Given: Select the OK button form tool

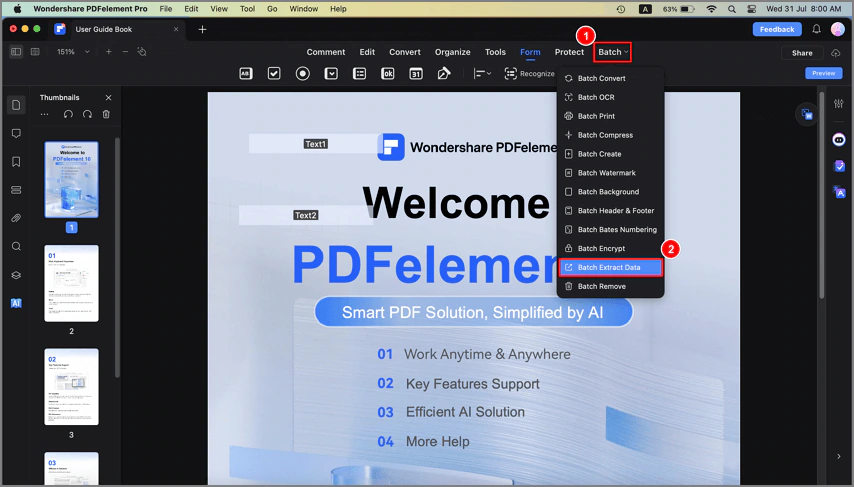Looking at the screenshot, I should pos(388,74).
